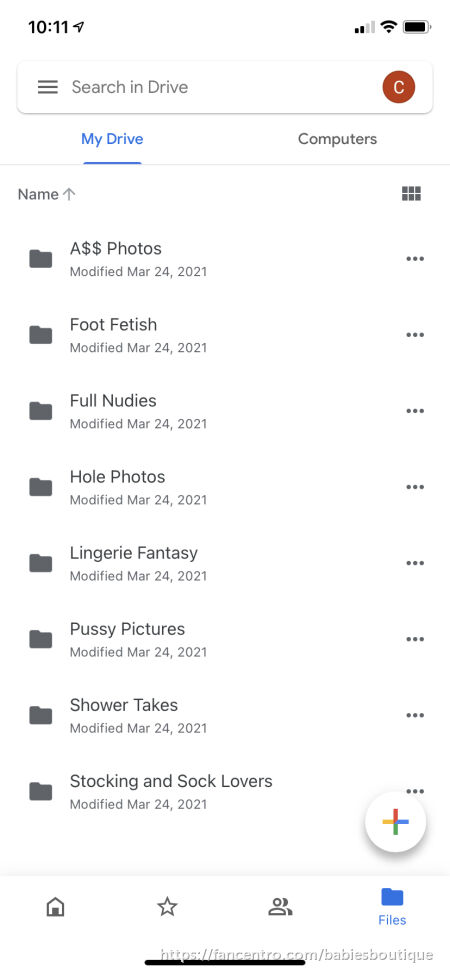Open the Lingerie Fantasy folder
Screen dimensions: 450x974
tap(225, 563)
